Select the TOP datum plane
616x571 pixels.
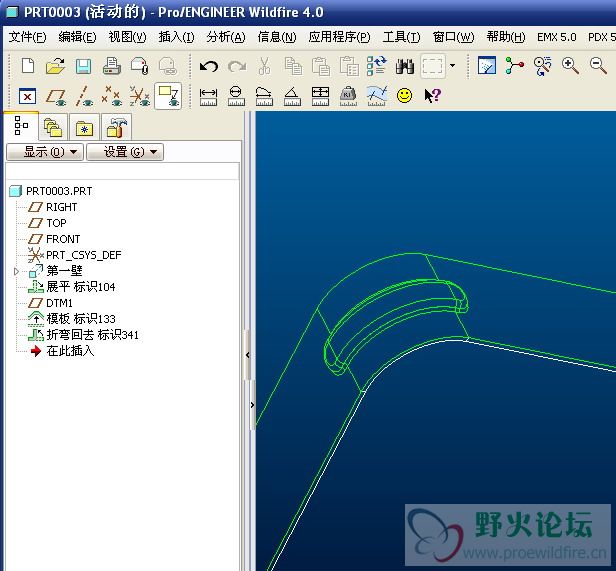(x=56, y=223)
